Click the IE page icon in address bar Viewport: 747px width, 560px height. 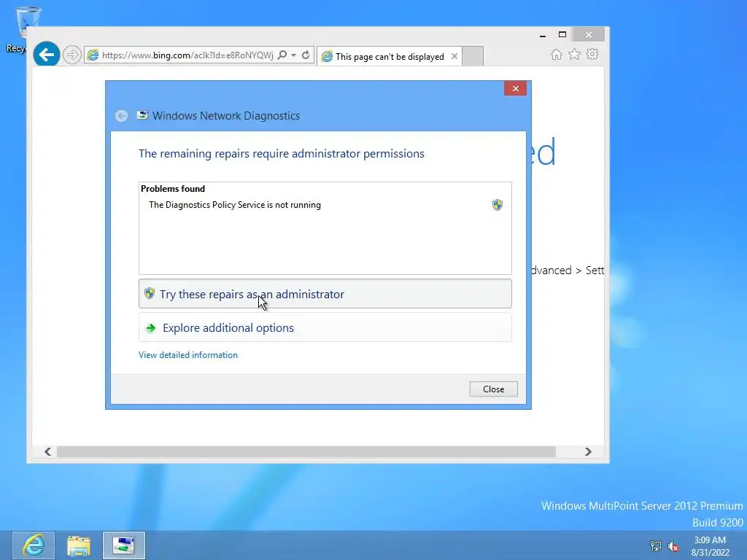[93, 55]
